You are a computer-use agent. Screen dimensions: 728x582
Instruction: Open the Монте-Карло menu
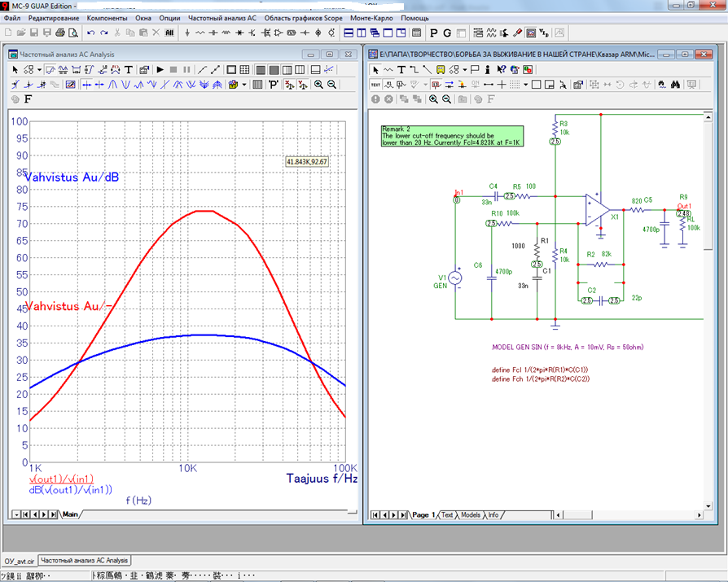click(x=371, y=18)
